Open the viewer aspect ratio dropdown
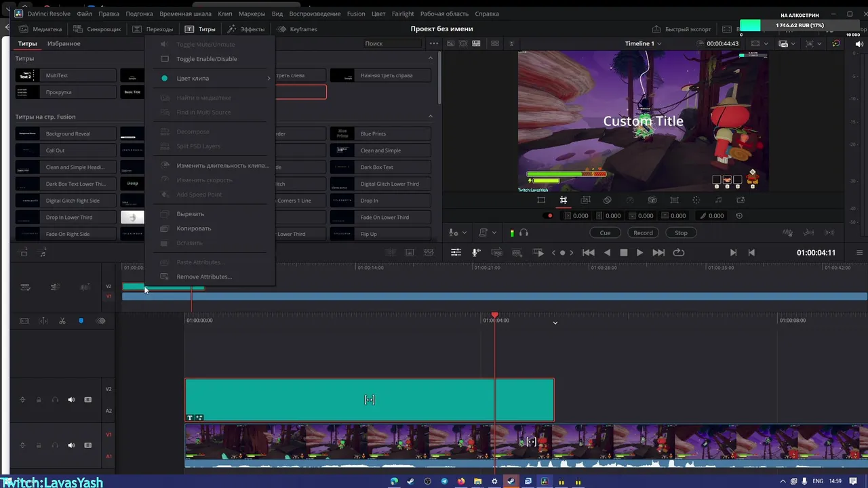Image resolution: width=868 pixels, height=488 pixels. pyautogui.click(x=766, y=44)
